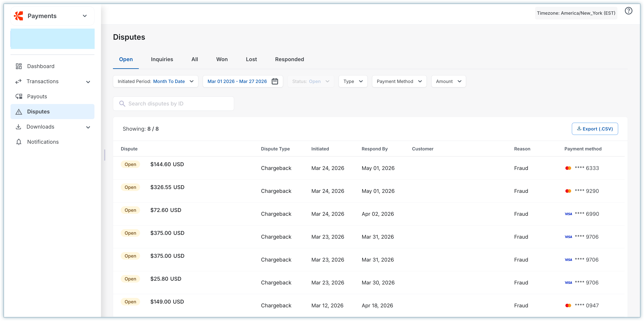Open Notifications page from sidebar
Viewport: 644px width, 321px height.
(53, 142)
